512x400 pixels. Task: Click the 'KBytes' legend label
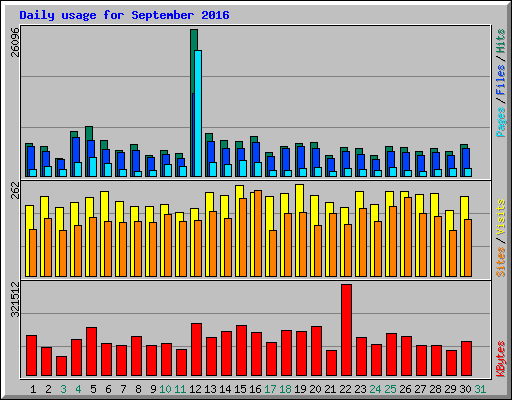pos(501,359)
